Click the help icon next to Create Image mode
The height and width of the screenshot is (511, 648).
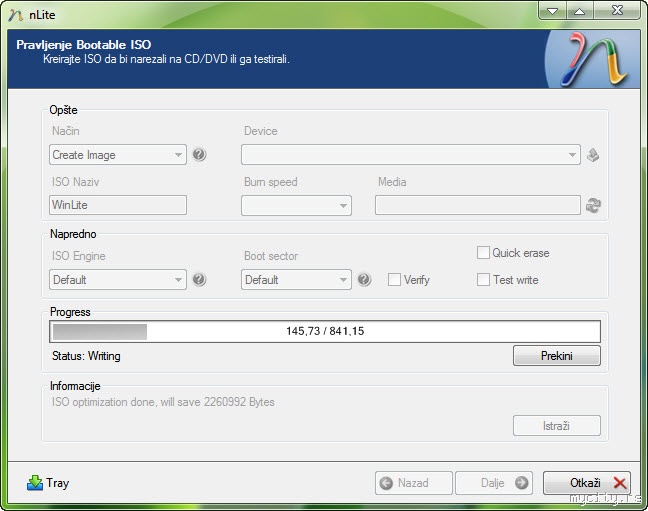[199, 155]
